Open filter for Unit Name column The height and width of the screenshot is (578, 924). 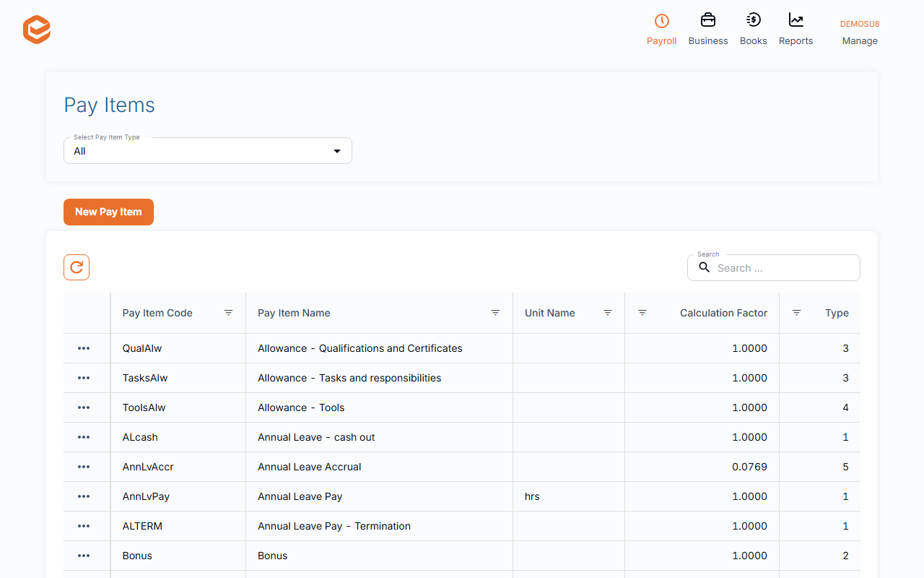point(607,313)
